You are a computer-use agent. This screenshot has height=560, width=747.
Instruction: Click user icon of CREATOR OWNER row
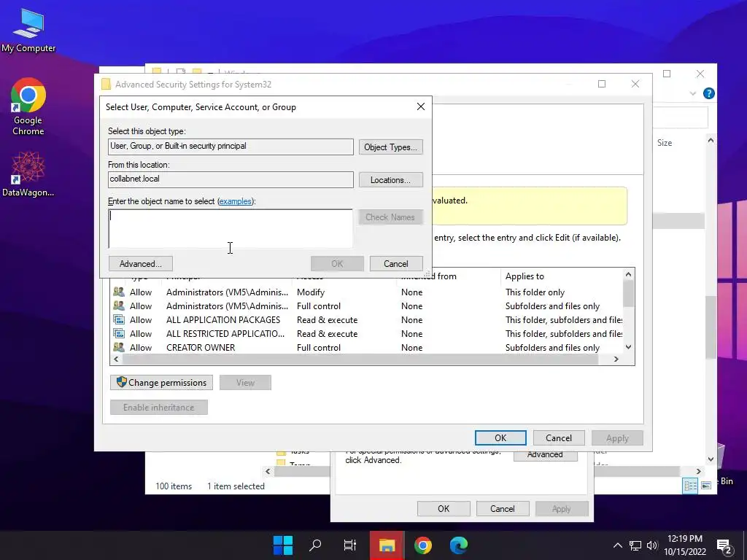pos(119,347)
